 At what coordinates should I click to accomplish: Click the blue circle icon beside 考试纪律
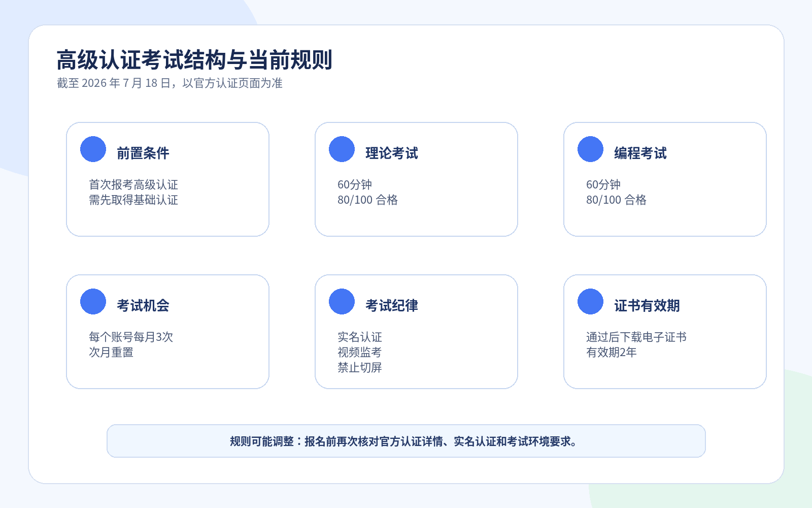point(342,302)
